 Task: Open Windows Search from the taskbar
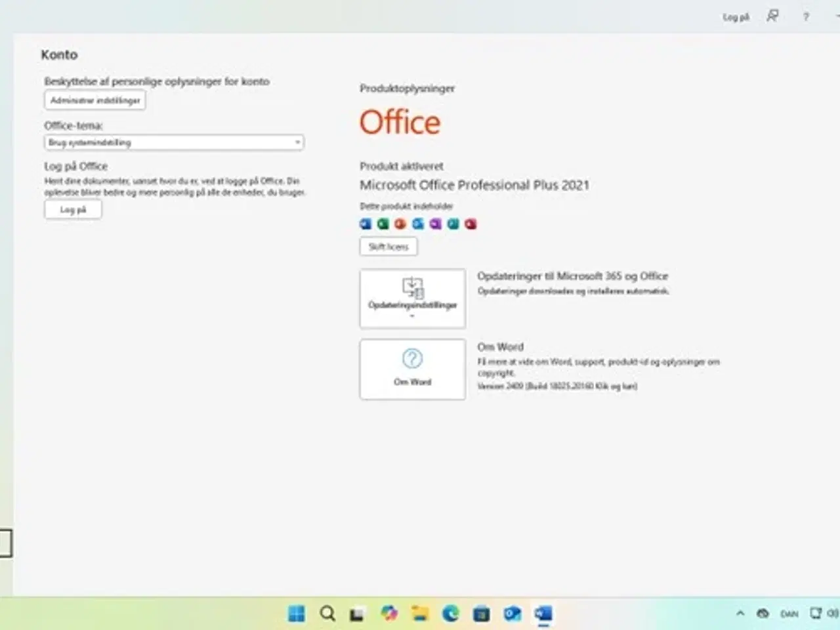point(327,614)
